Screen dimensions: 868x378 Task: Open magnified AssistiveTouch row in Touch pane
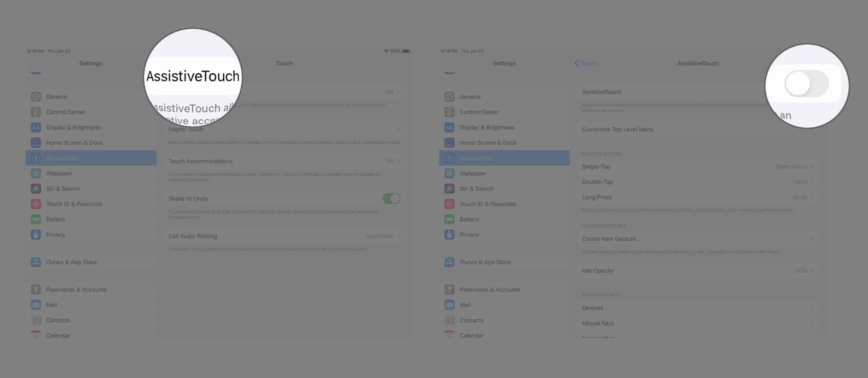coord(193,76)
